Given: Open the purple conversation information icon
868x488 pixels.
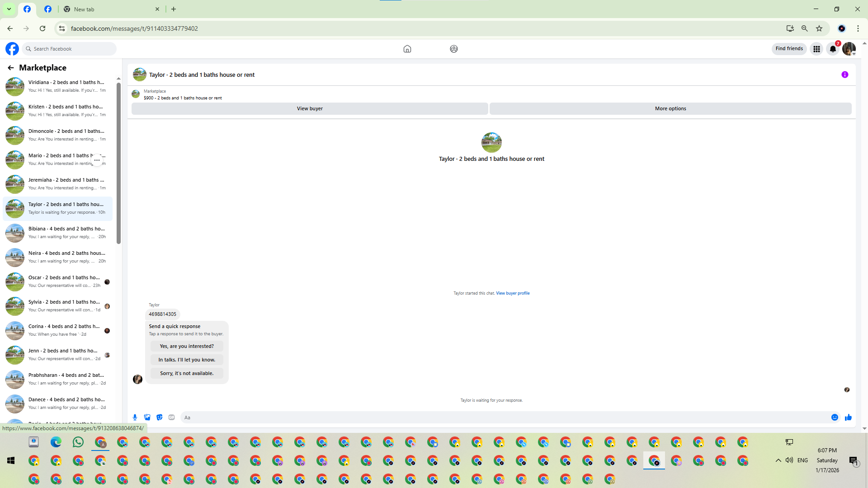Looking at the screenshot, I should pos(844,75).
